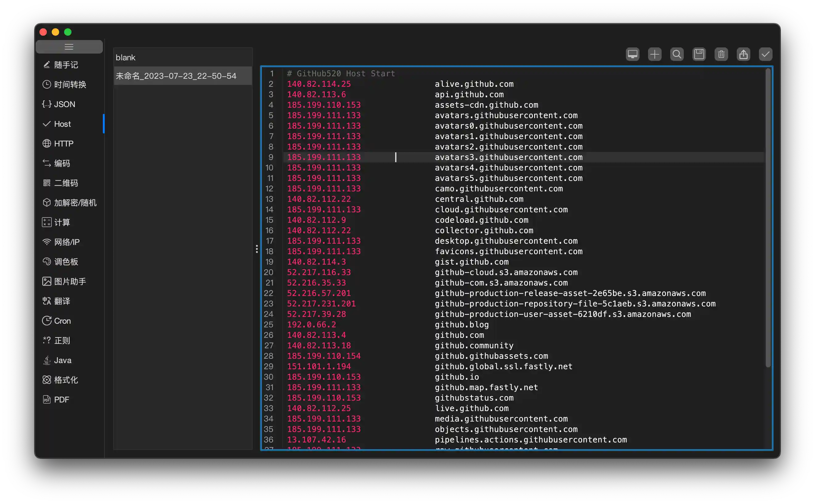Image resolution: width=815 pixels, height=504 pixels.
Task: Click the share export icon
Action: click(743, 54)
